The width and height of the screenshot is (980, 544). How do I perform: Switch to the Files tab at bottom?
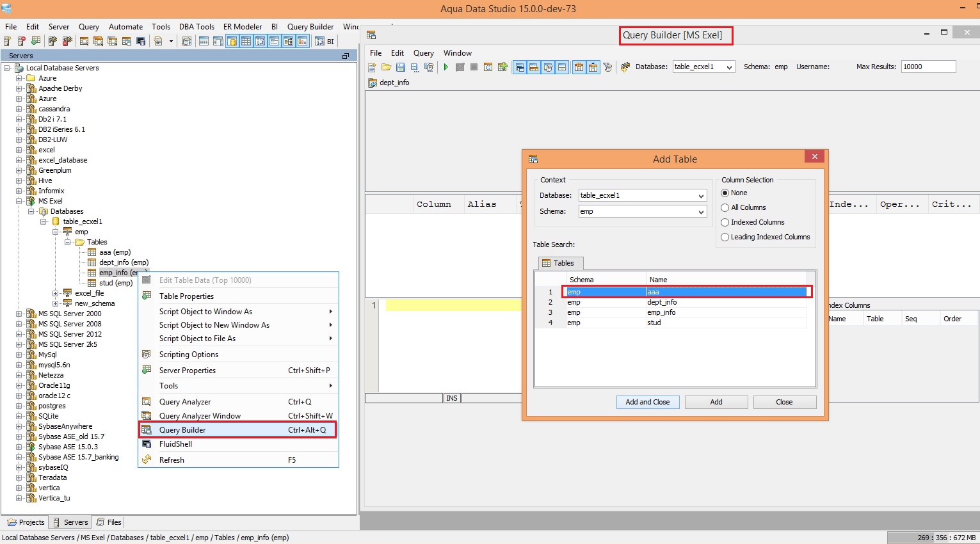108,522
